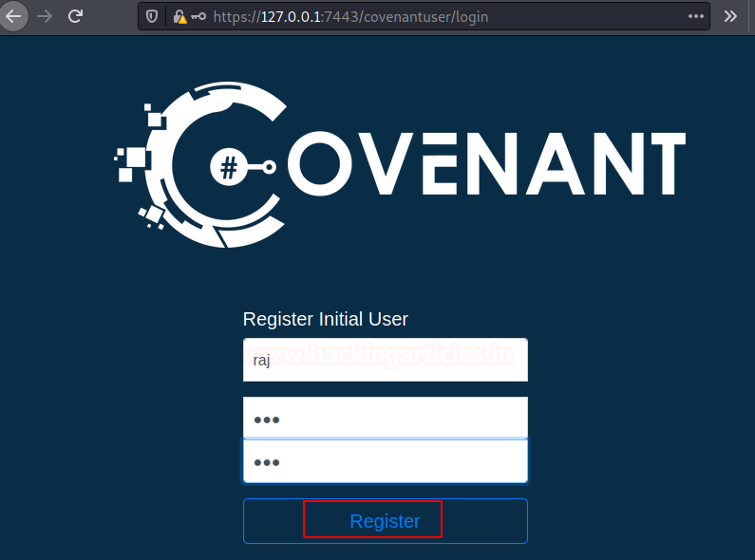The image size is (755, 560).
Task: Expand the toolbar overflow chevron
Action: tap(730, 16)
